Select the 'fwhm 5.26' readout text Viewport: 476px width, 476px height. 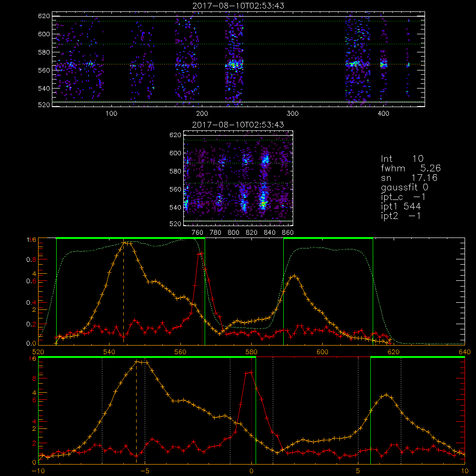[411, 168]
